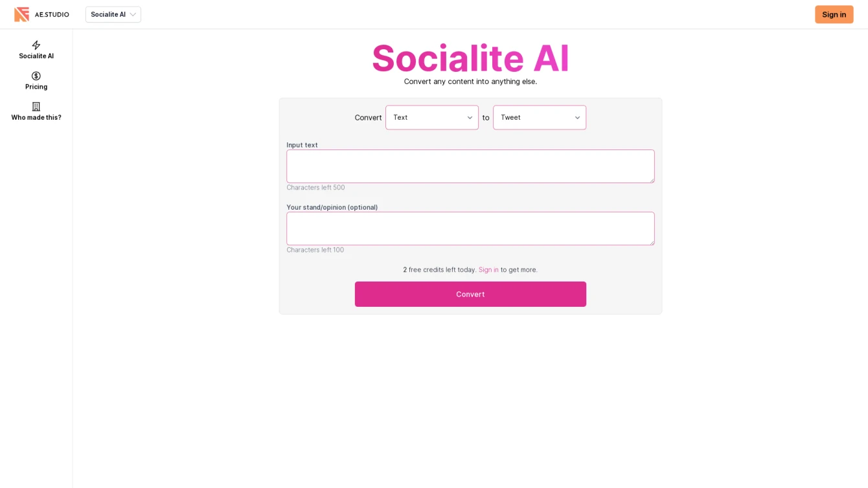Open the Pricing dollar icon
The image size is (868, 488).
pos(36,76)
